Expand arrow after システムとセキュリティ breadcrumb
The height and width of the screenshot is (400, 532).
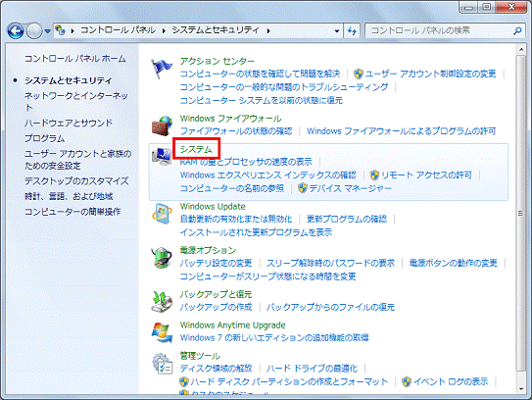coord(268,31)
